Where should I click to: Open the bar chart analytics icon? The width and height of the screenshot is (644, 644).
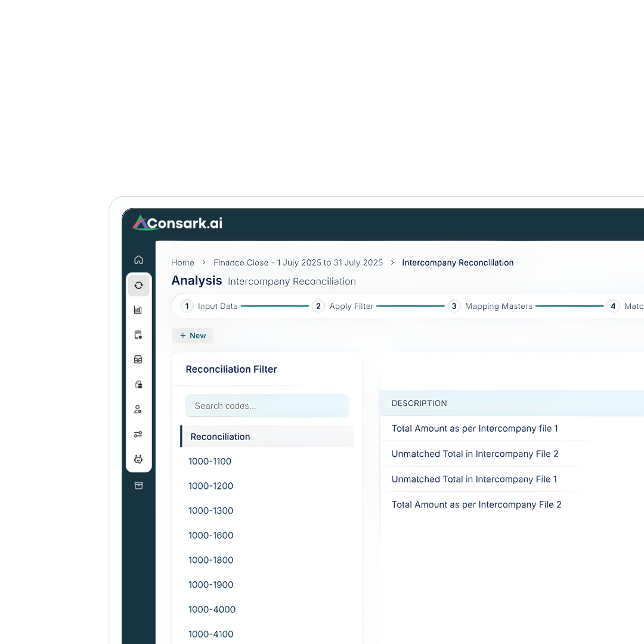[138, 310]
